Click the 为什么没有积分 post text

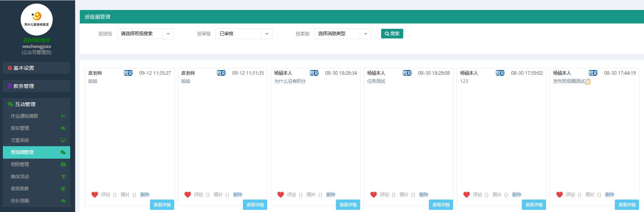click(x=290, y=81)
